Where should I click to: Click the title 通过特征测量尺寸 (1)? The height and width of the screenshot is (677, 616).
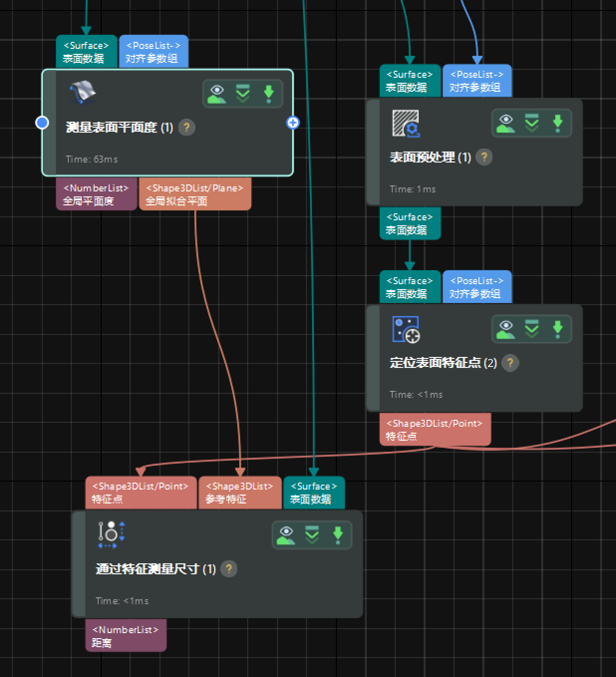tap(155, 569)
